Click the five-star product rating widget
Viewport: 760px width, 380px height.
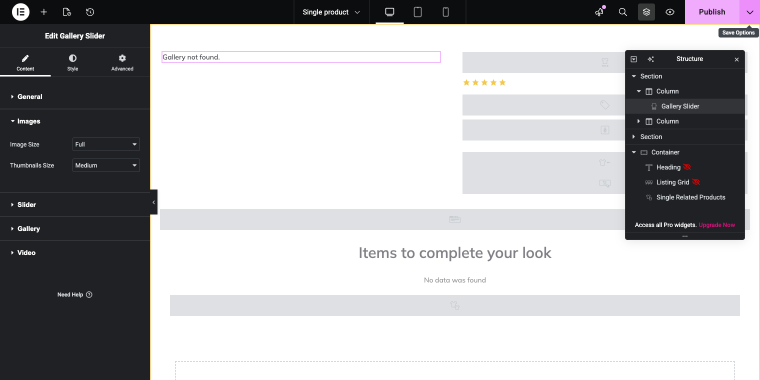tap(484, 82)
